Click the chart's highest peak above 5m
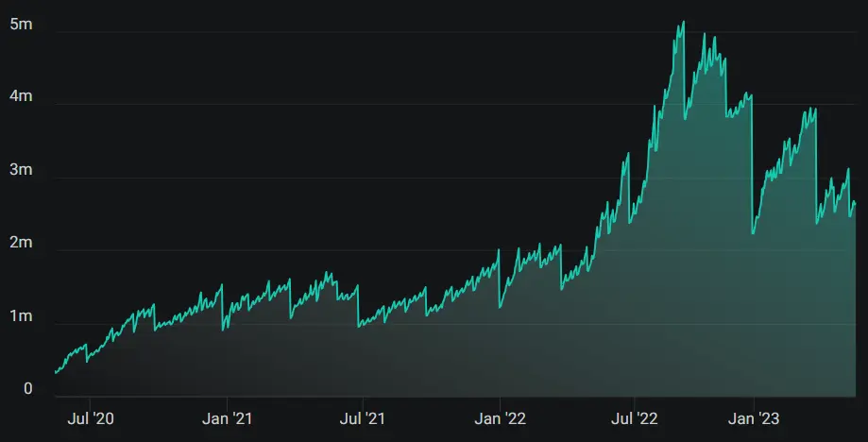 pyautogui.click(x=684, y=22)
